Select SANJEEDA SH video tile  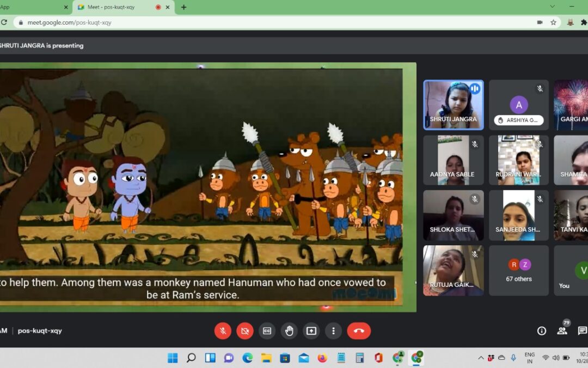point(519,215)
